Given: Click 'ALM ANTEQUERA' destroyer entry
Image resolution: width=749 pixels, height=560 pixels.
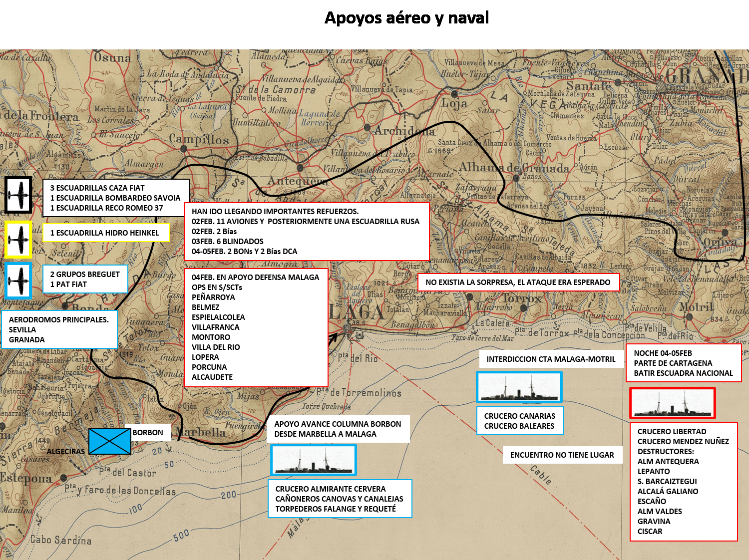Looking at the screenshot, I should [x=668, y=462].
